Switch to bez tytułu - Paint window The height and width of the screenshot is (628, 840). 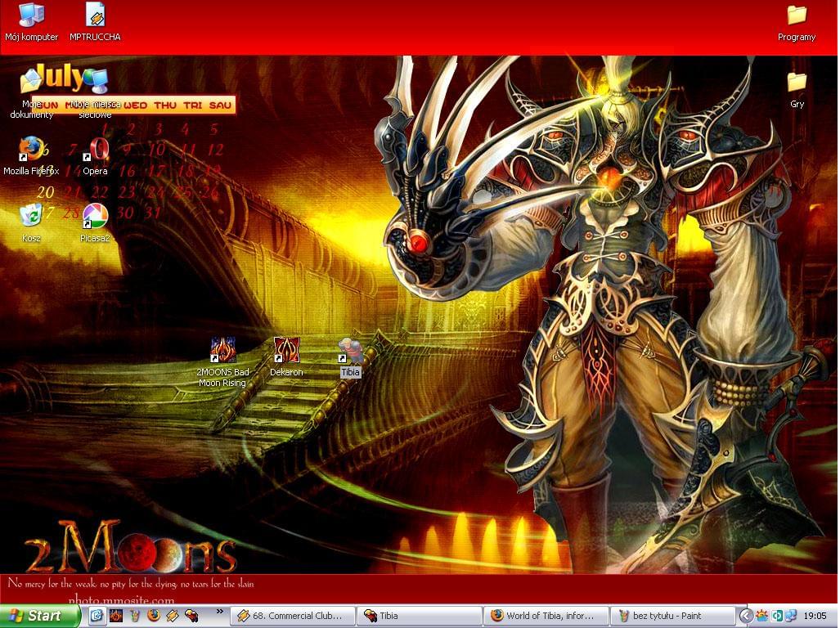point(673,616)
